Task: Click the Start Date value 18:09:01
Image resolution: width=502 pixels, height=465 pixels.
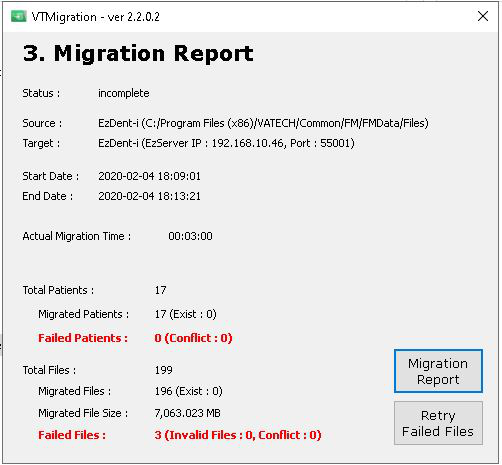Action: (x=149, y=176)
